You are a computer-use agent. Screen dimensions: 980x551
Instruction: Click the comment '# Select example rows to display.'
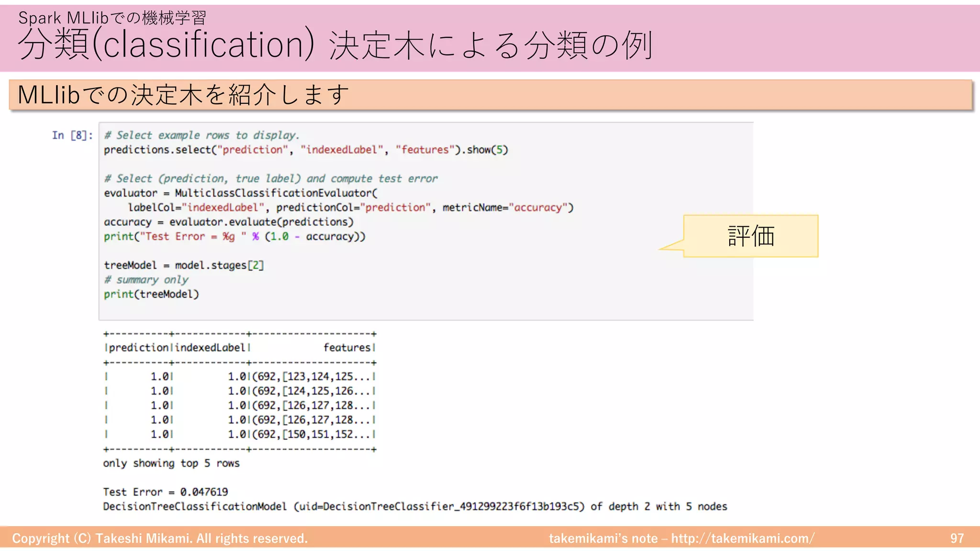tap(201, 135)
